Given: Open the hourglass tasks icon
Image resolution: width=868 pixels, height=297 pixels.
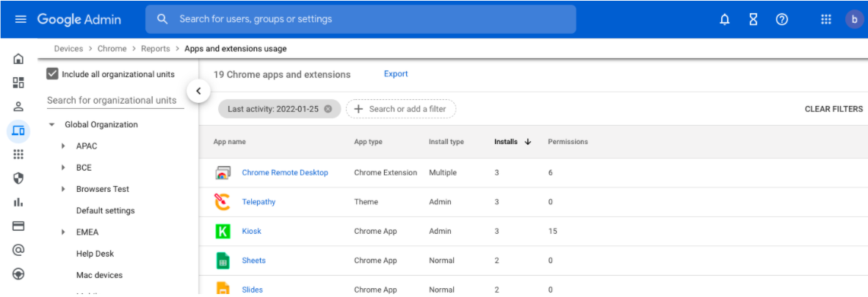Looking at the screenshot, I should click(x=753, y=20).
